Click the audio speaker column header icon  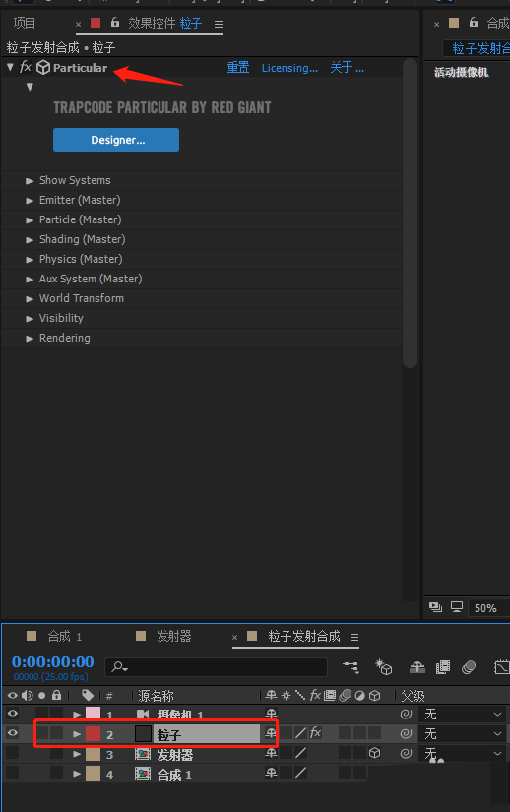tap(28, 695)
